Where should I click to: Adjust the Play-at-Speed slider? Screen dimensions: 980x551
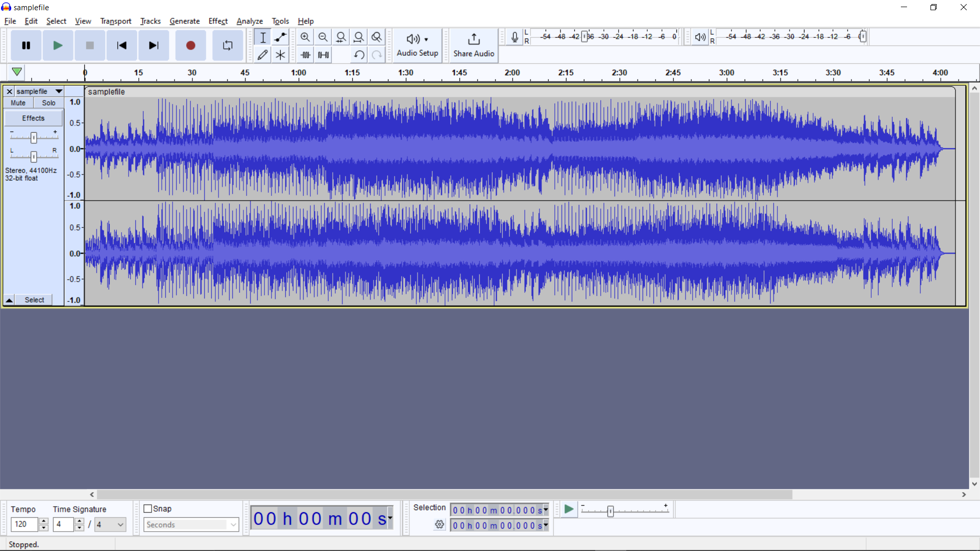point(610,511)
